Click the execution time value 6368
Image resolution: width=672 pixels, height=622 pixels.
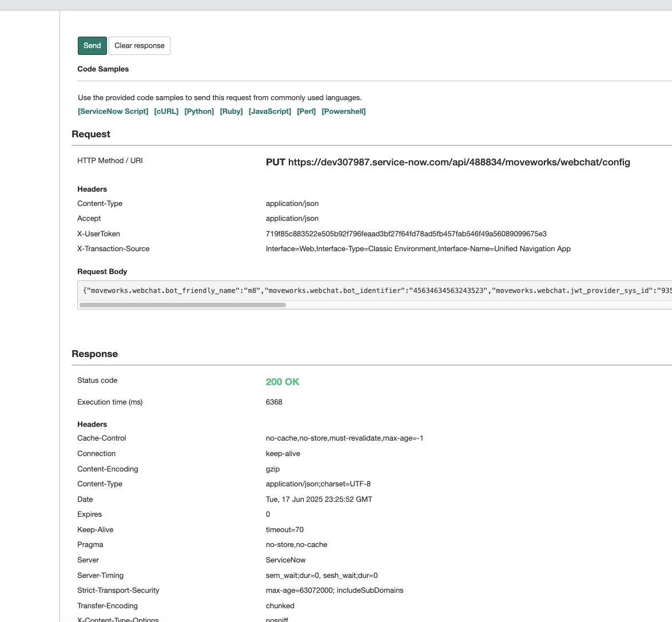274,402
